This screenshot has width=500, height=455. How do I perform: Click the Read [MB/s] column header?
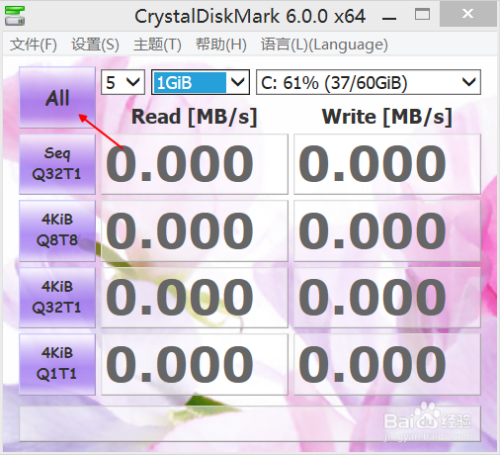(194, 117)
